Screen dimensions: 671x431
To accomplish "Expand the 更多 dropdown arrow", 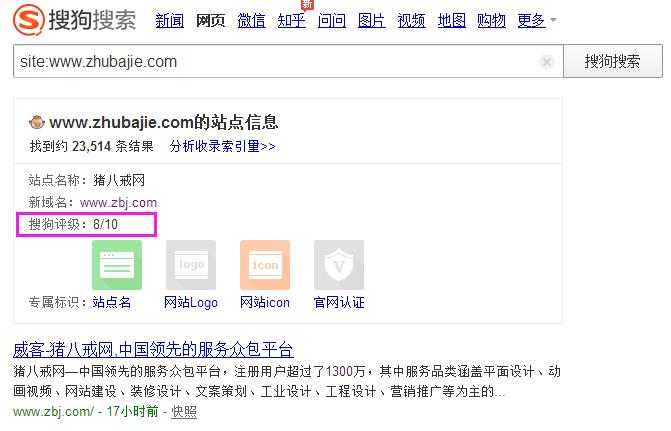I will click(x=553, y=20).
